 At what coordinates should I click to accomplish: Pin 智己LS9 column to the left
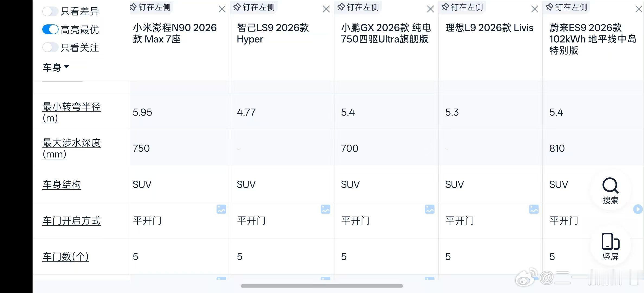[254, 7]
